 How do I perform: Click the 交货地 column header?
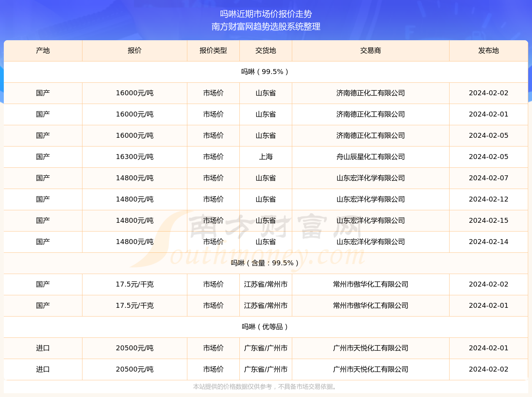266,50
